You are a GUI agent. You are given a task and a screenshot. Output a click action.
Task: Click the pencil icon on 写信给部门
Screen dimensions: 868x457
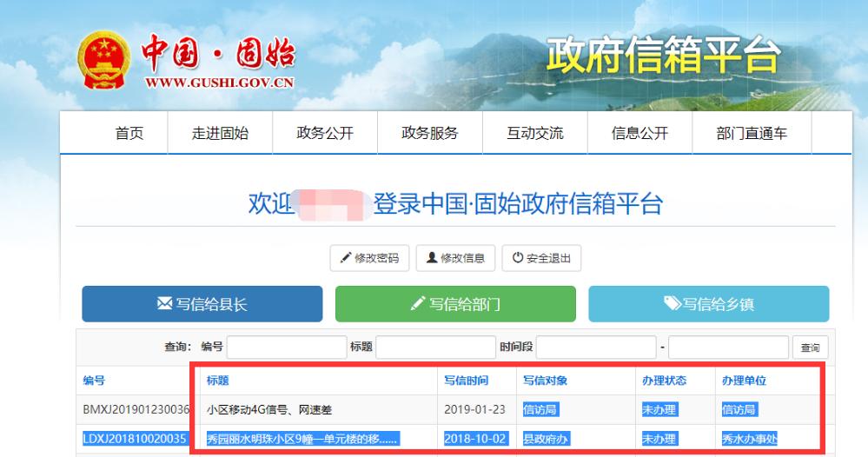point(419,304)
